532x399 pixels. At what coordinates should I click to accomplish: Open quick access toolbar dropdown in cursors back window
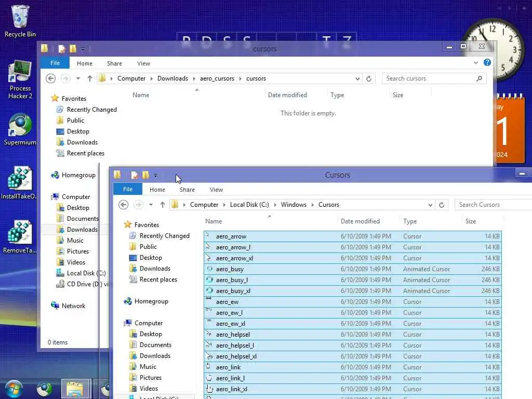83,49
